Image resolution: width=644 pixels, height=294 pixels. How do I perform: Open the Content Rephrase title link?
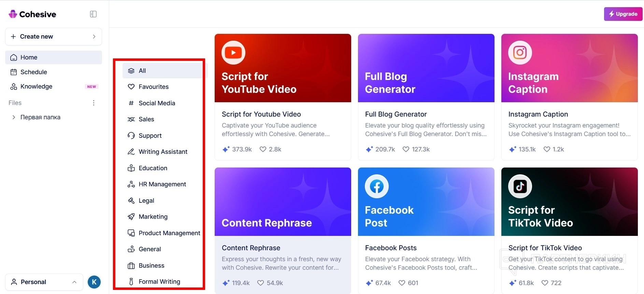(x=251, y=248)
